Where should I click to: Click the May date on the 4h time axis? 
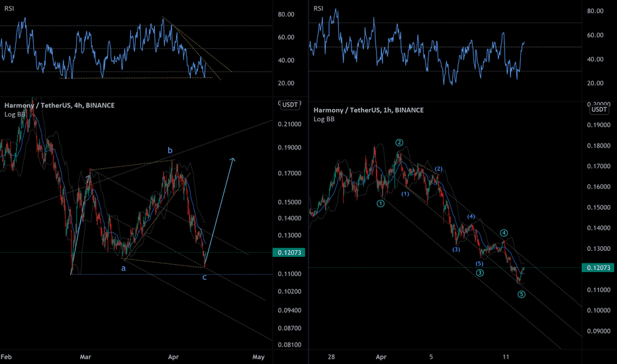coord(259,357)
